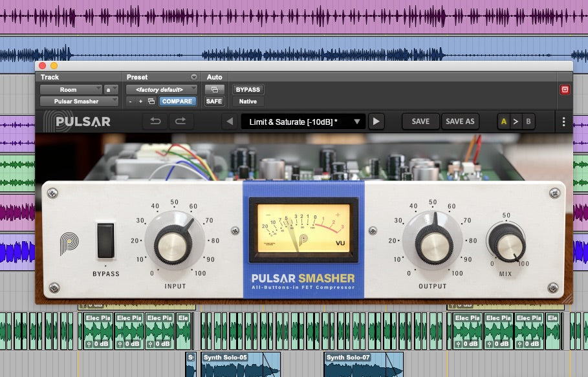The height and width of the screenshot is (377, 588).
Task: Open the three-dot options menu
Action: coord(563,122)
